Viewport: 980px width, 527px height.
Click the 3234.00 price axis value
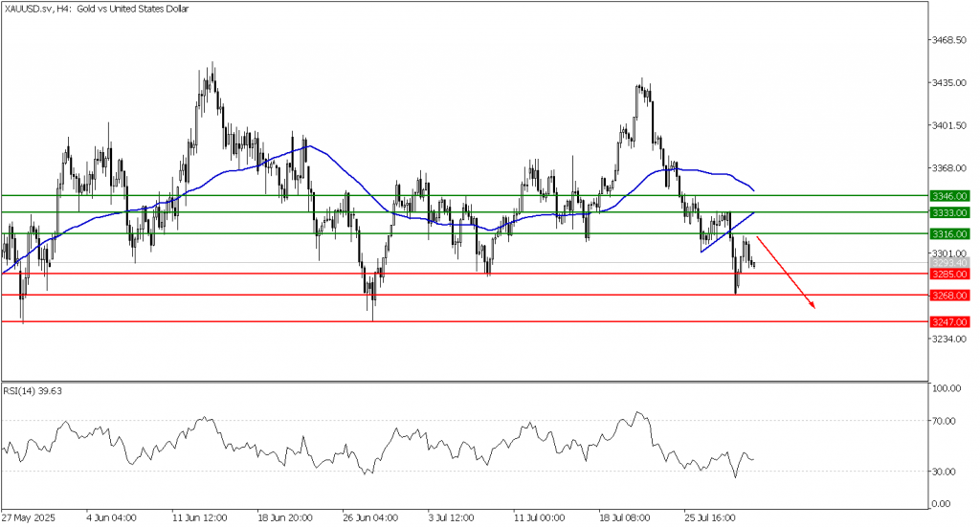tap(949, 340)
